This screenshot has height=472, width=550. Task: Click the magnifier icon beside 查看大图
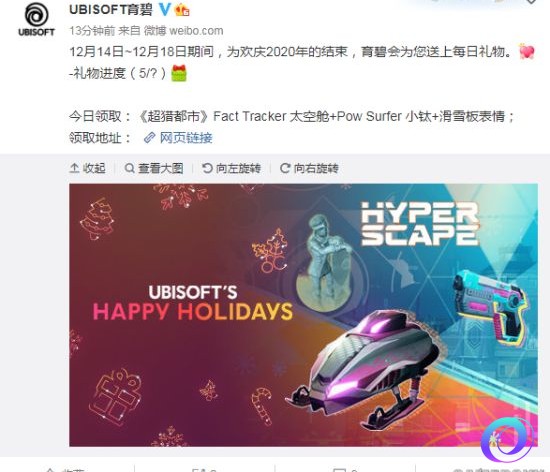pyautogui.click(x=129, y=168)
